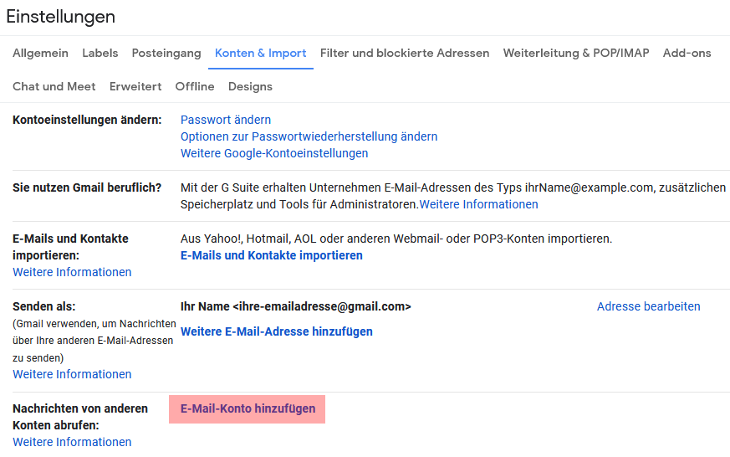Screen dimensions: 730x457
Task: Open the Offline settings tab
Action: click(x=195, y=87)
